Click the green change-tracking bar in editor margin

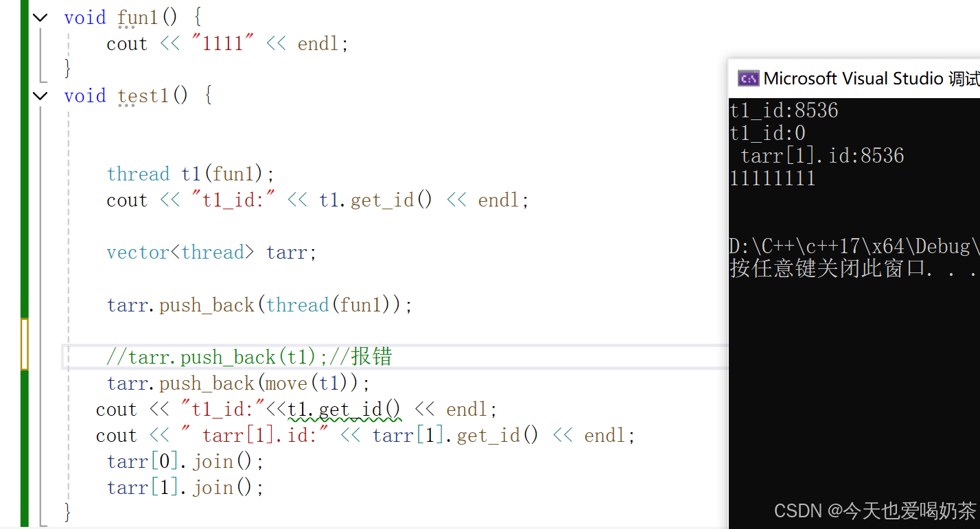tap(25, 206)
